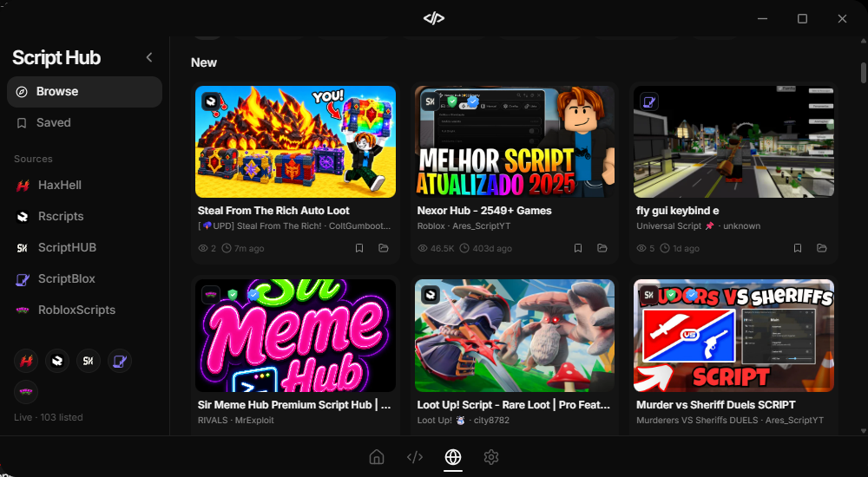This screenshot has height=477, width=868.
Task: Select the HaxHell source
Action: coord(85,186)
